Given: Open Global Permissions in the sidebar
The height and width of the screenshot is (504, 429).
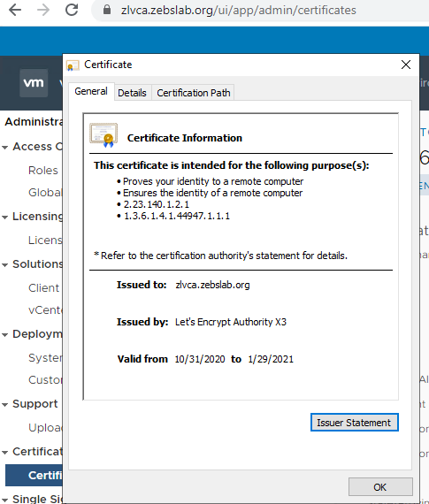Looking at the screenshot, I should [45, 192].
